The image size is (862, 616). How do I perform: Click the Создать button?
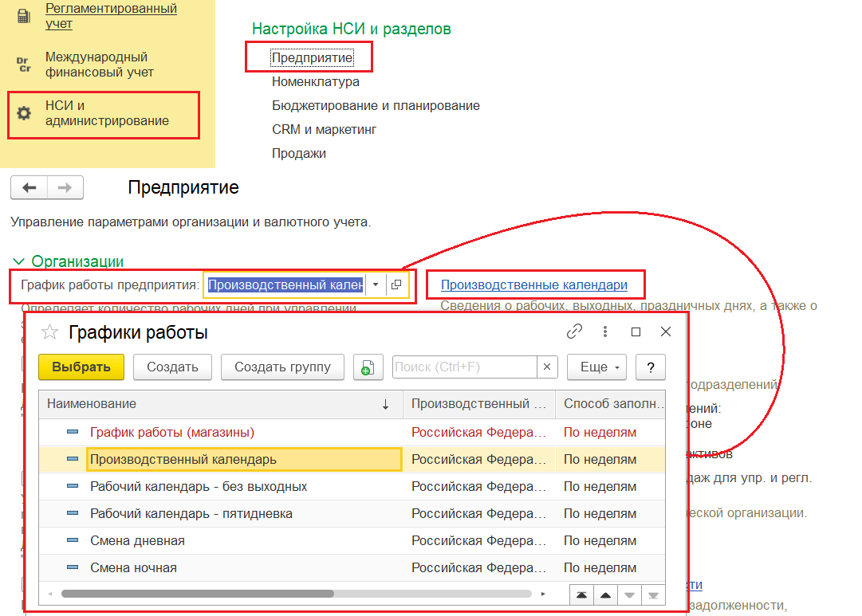tap(172, 367)
